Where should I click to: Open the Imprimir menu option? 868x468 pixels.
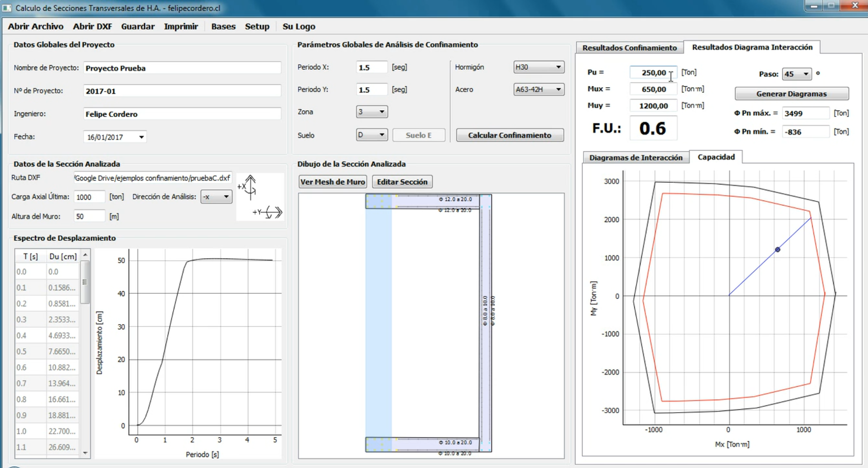tap(180, 26)
